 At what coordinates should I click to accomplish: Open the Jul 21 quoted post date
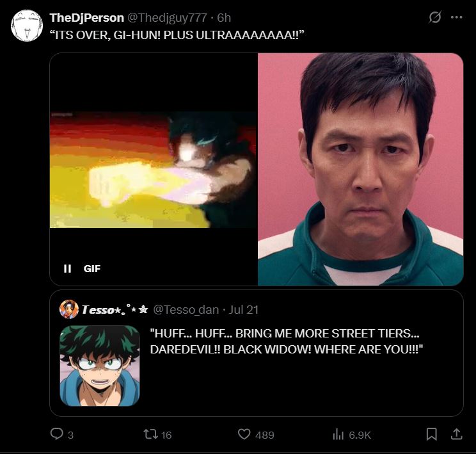(x=244, y=310)
